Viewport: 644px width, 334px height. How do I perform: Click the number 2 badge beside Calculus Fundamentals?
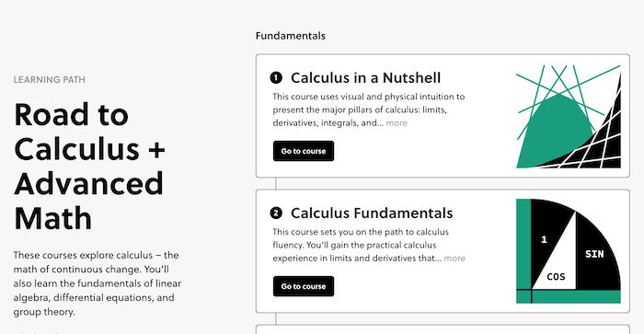tap(276, 213)
